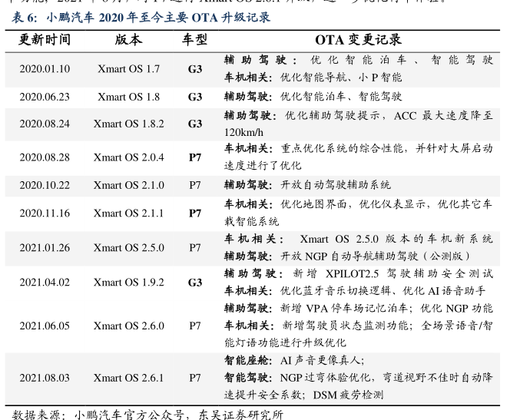510x420 pixels.
Task: Click the version cell 'Xmart OS 2.5.0'
Action: (x=129, y=248)
